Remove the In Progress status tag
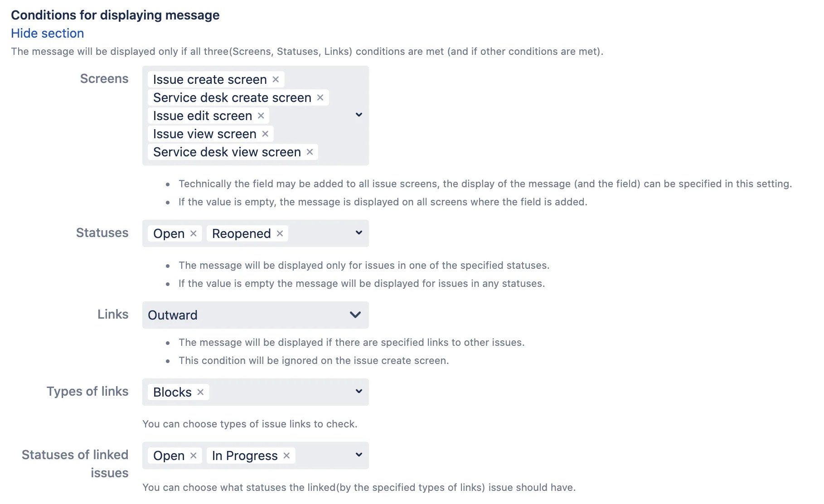The height and width of the screenshot is (504, 824). (x=286, y=456)
